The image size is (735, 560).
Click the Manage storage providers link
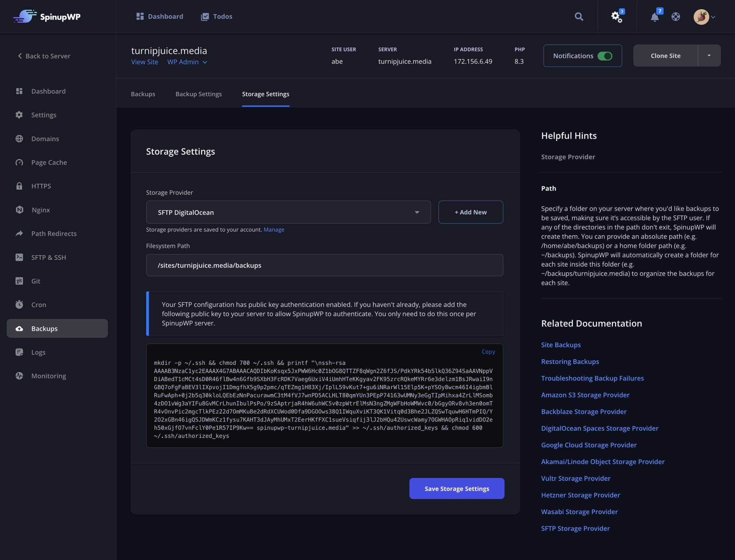[x=273, y=229]
